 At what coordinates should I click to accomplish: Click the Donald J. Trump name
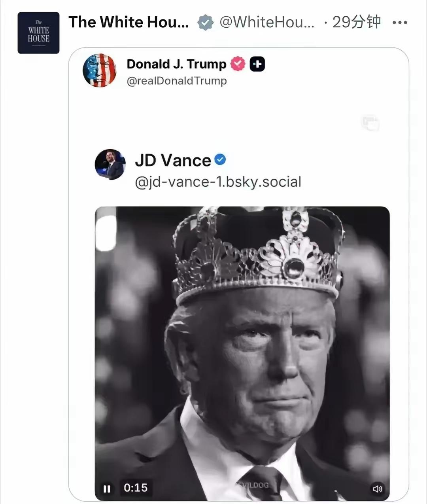(176, 64)
